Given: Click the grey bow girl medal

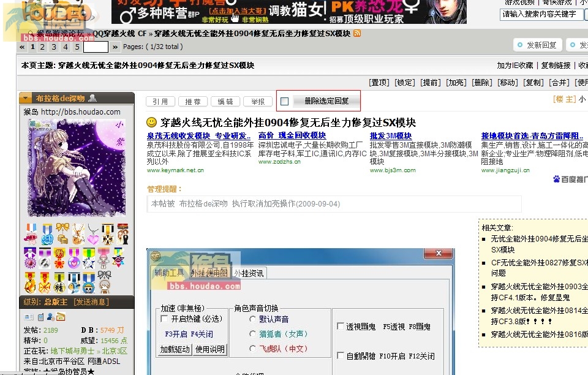Looking at the screenshot, I should 104,281.
